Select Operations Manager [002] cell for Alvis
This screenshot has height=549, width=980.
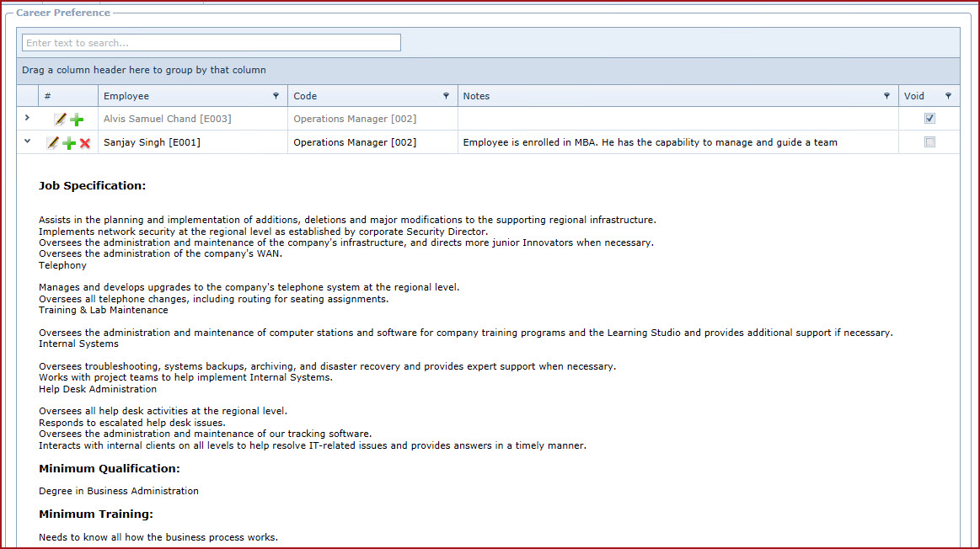(355, 119)
